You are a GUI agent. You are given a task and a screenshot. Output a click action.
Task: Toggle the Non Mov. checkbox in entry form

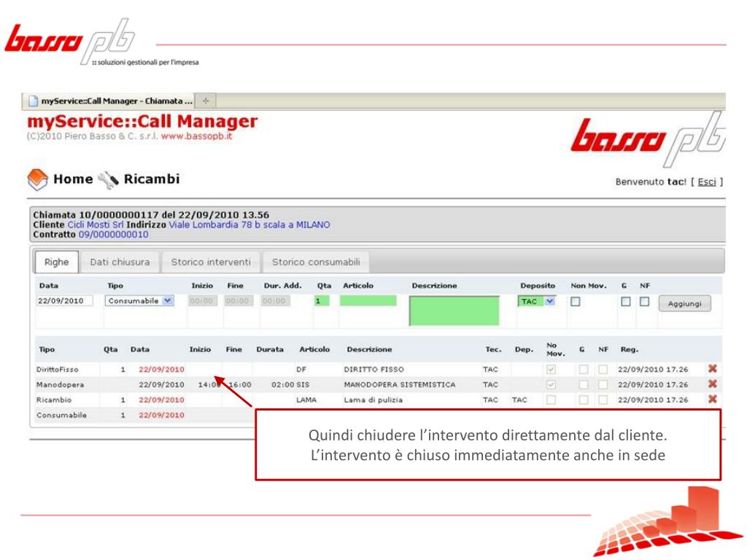pos(576,301)
